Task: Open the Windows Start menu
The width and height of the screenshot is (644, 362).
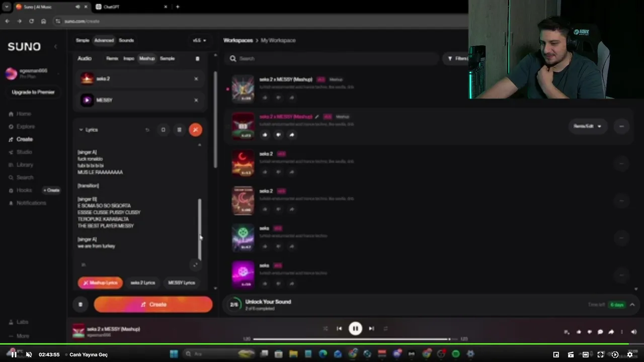Action: [x=174, y=354]
